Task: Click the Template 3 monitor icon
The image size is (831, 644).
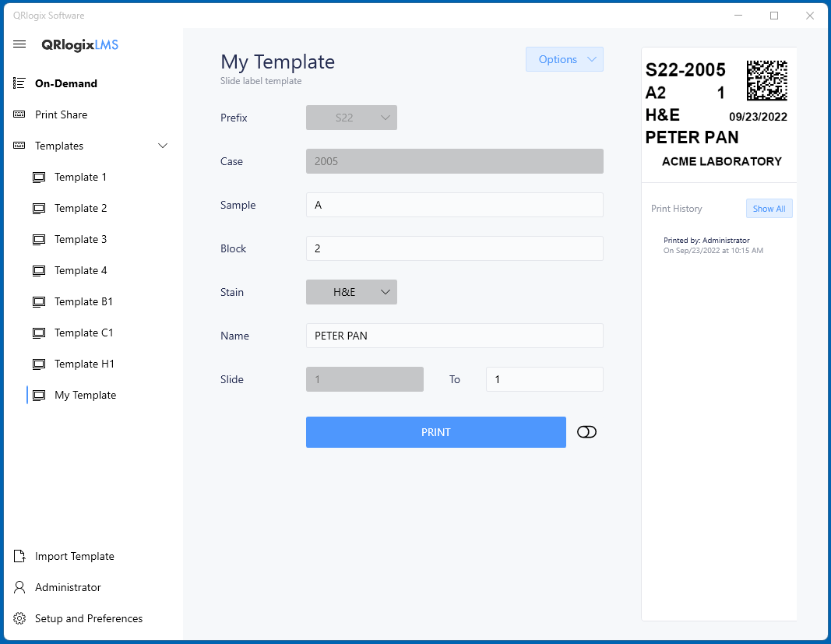Action: pos(39,240)
